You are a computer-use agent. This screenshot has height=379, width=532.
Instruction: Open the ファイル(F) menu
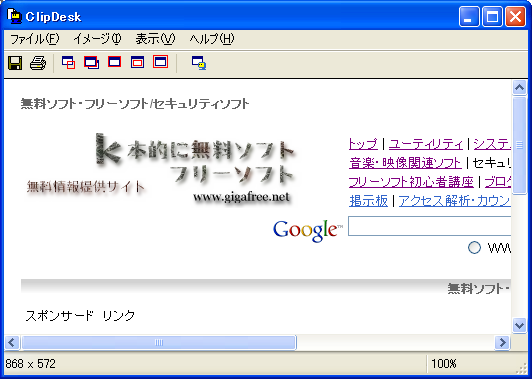pos(34,39)
